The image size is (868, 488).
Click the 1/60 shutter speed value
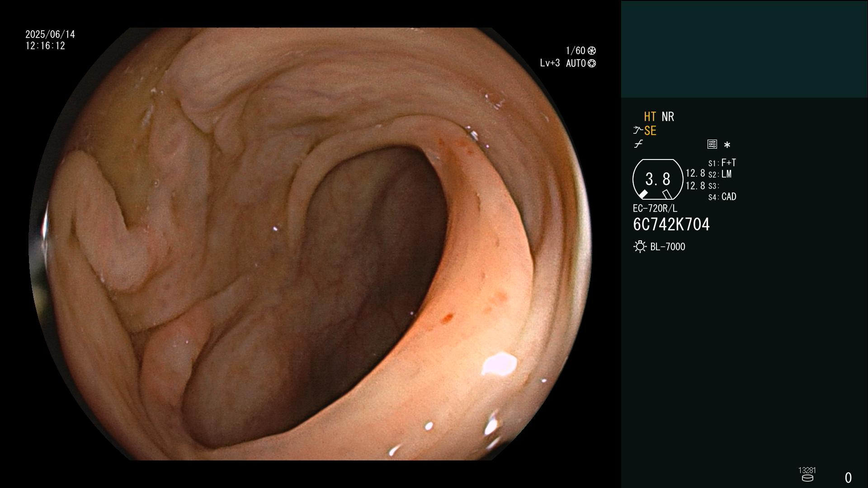576,51
